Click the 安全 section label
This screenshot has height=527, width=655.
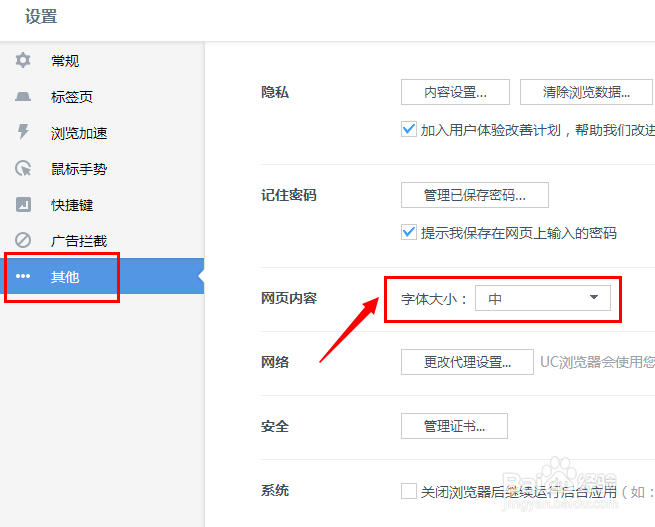[275, 426]
